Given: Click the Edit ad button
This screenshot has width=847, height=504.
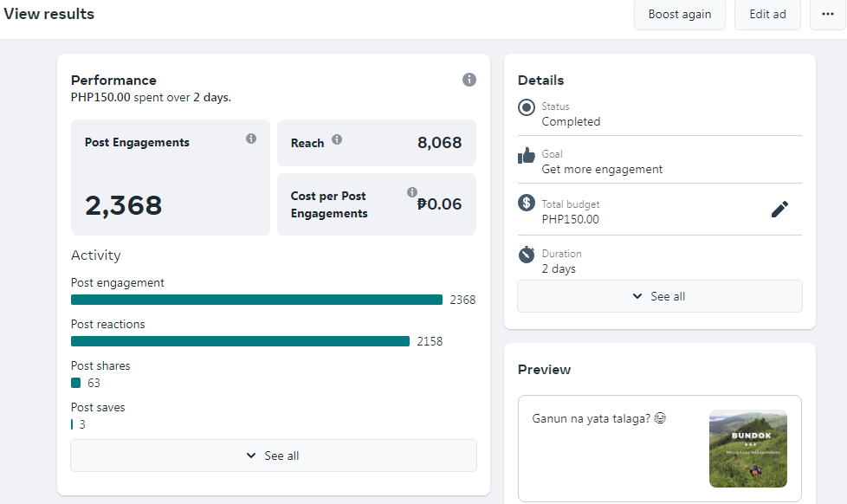Looking at the screenshot, I should (x=767, y=15).
